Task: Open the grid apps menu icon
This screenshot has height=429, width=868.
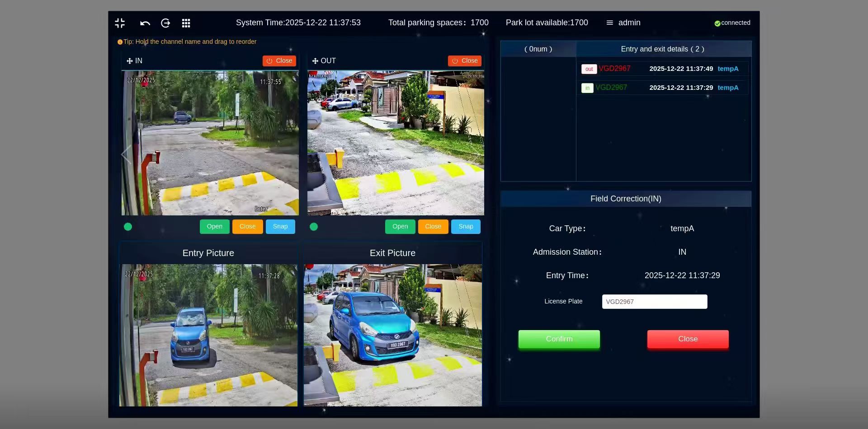Action: (186, 23)
